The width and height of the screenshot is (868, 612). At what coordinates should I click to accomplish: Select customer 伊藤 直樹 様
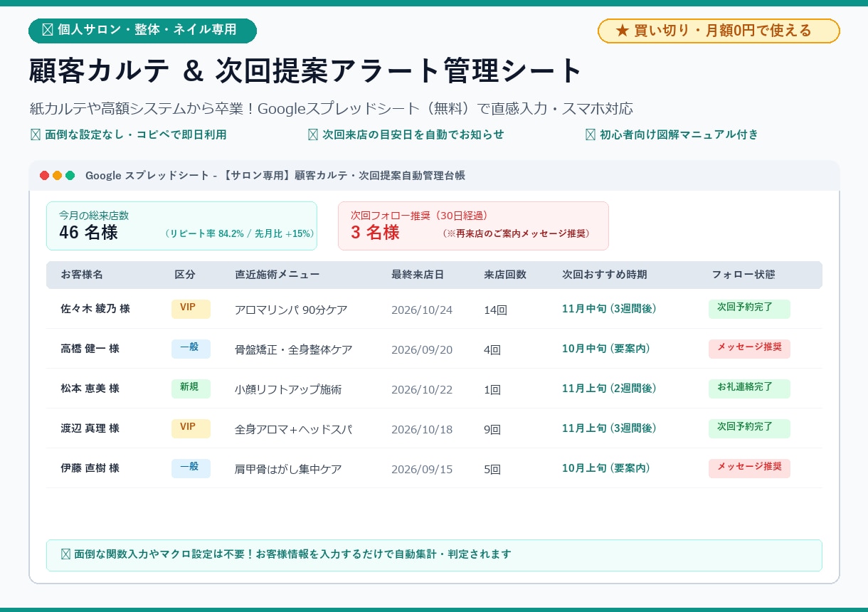[90, 468]
